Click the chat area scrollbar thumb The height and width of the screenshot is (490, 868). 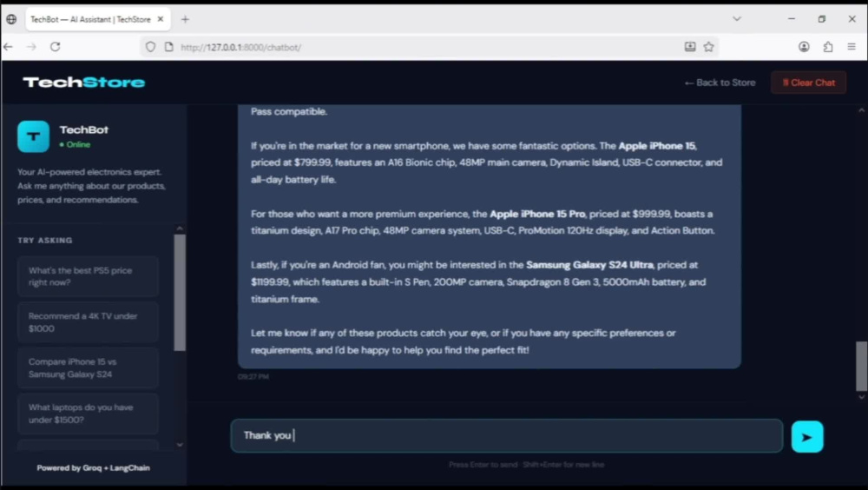click(861, 367)
